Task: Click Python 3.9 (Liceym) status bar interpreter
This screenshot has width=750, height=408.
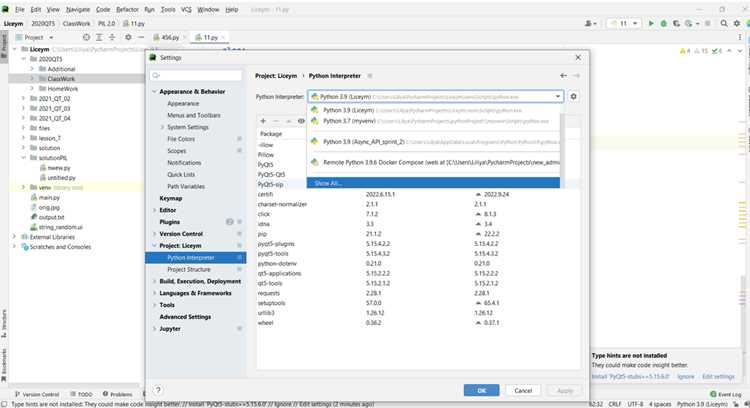Action: [702, 404]
